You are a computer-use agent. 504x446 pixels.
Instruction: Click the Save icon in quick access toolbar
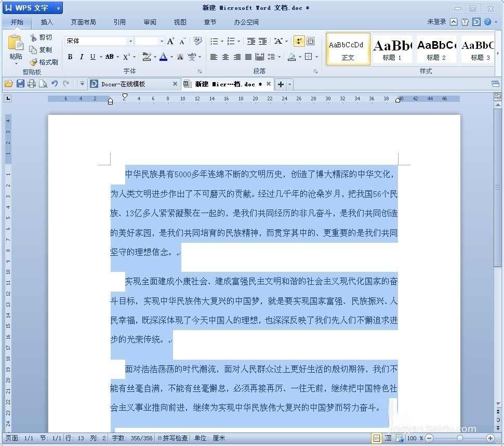point(20,84)
